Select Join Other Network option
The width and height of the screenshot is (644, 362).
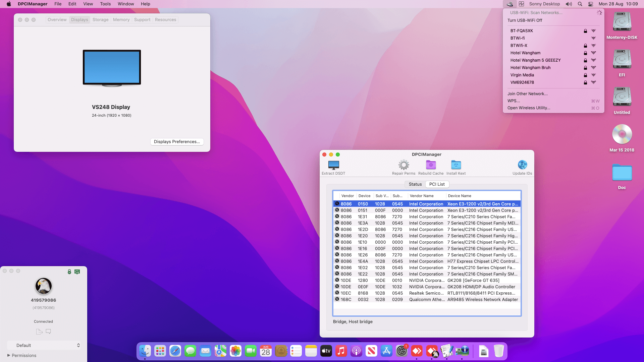527,94
